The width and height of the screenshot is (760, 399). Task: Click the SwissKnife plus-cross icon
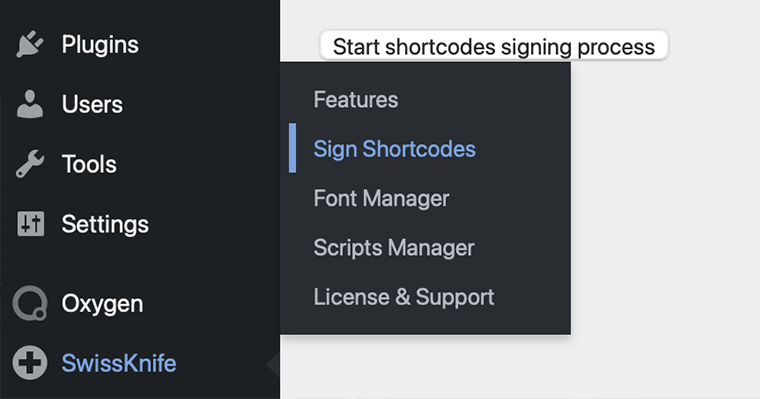[30, 363]
